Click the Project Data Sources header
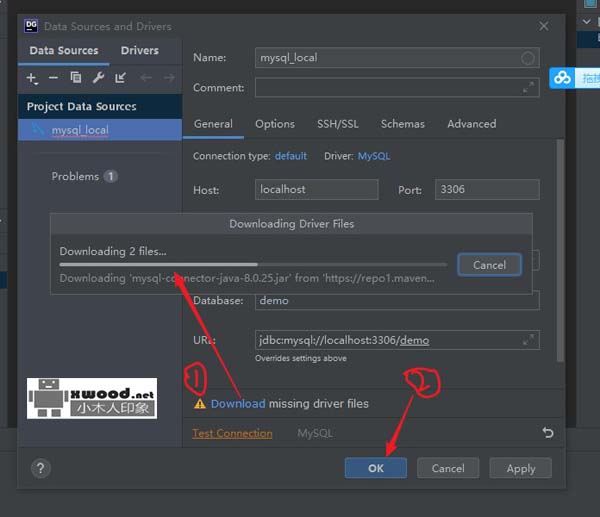 100,106
